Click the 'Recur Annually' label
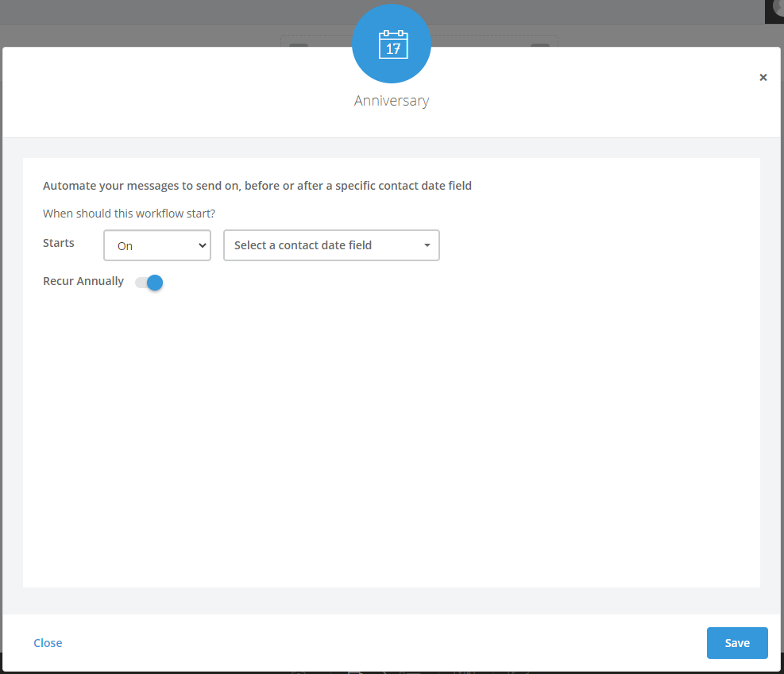The width and height of the screenshot is (784, 674). pyautogui.click(x=83, y=281)
